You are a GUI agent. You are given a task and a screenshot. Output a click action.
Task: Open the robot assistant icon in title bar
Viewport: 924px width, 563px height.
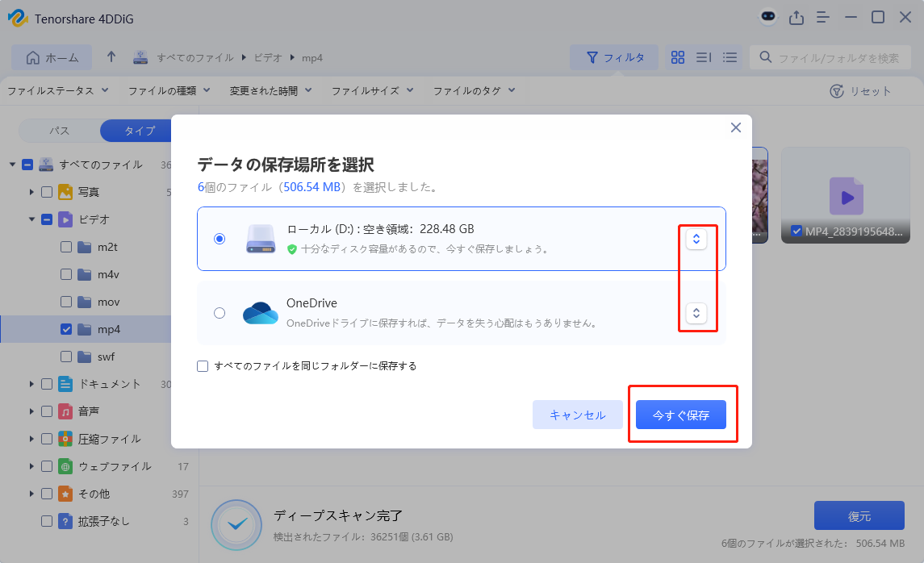767,16
